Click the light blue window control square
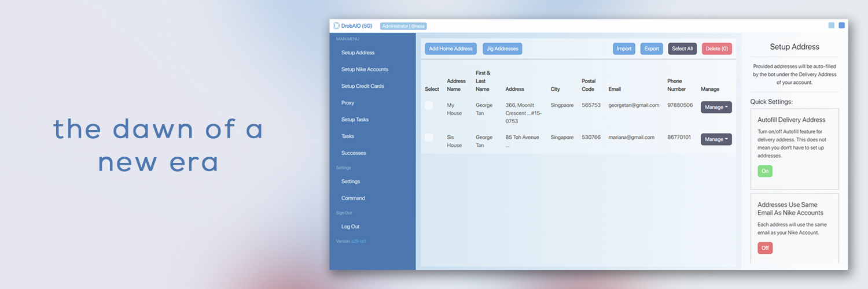Screen dimensions: 868x289 coord(832,25)
